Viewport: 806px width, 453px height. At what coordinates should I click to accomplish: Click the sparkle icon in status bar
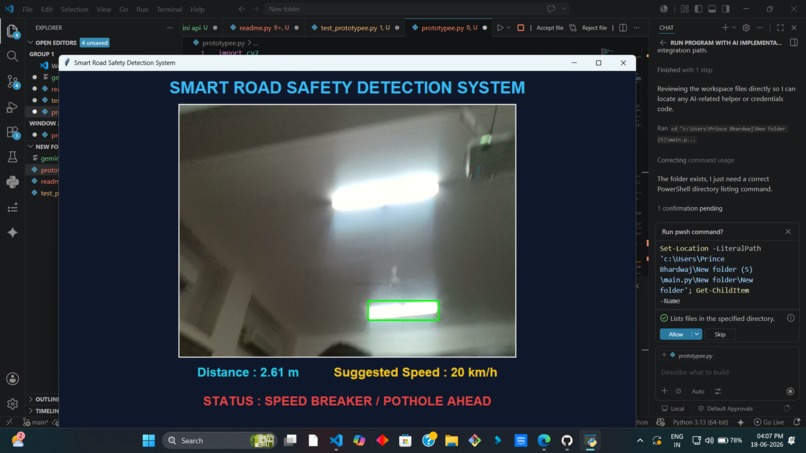tap(741, 422)
